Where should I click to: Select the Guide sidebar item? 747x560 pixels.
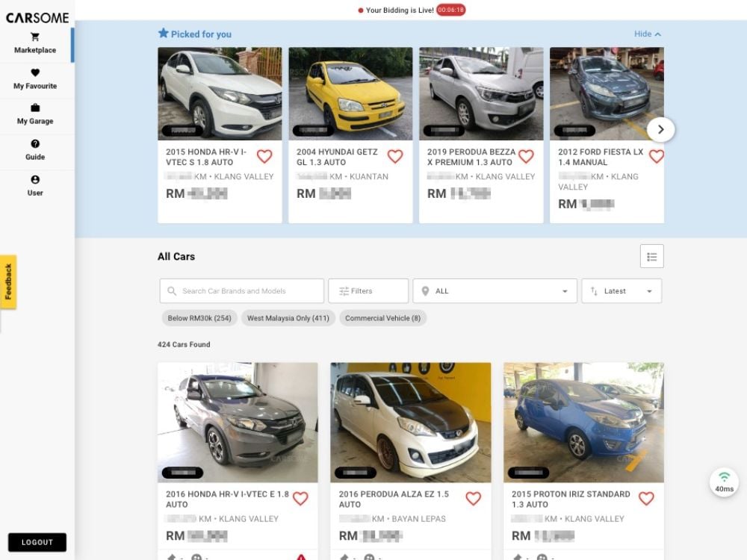[35, 149]
